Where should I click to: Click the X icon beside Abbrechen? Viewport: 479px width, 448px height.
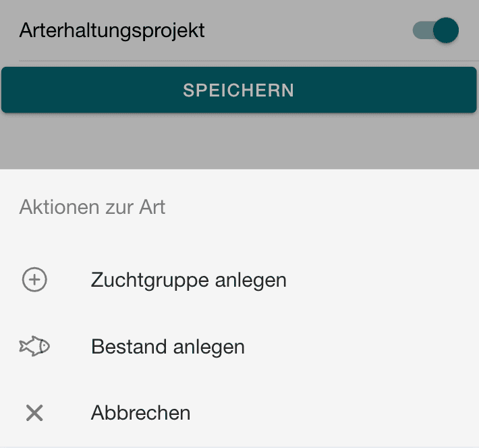[x=34, y=412]
